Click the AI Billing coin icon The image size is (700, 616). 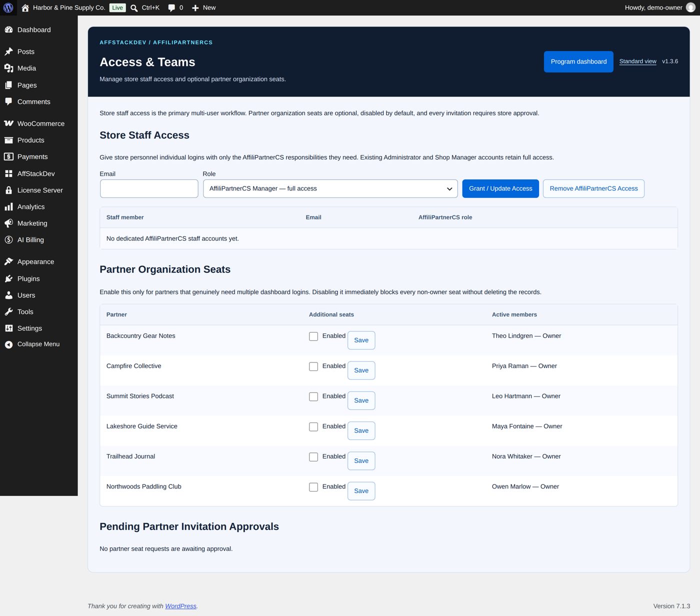point(8,239)
